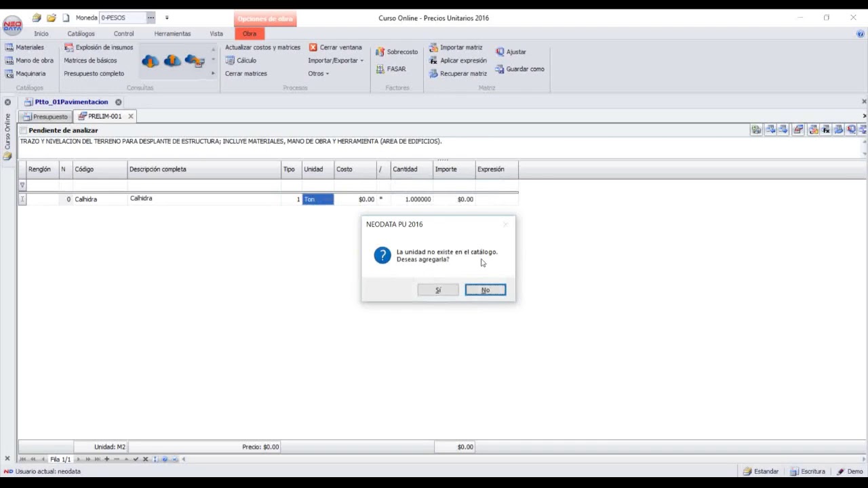Click the cloud upload icon
Screen dimensions: 868x488
point(172,61)
